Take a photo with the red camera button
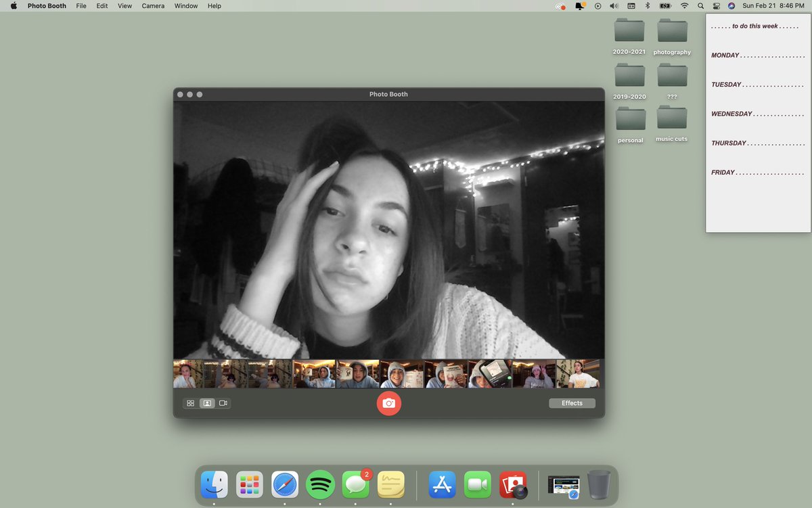 [x=389, y=403]
